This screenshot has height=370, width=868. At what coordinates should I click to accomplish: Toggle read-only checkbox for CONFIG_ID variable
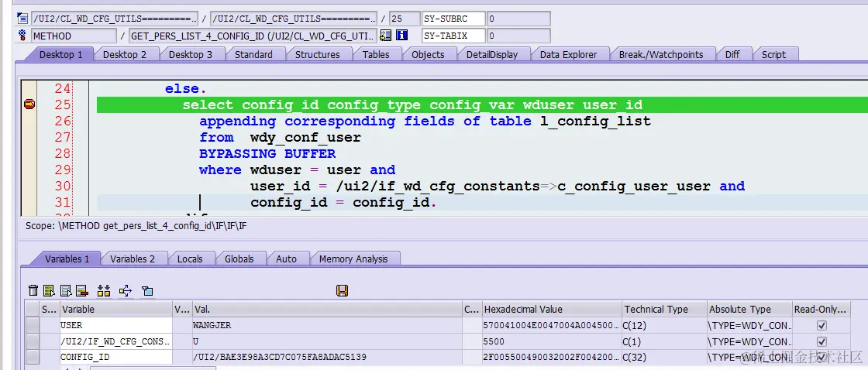(x=822, y=357)
